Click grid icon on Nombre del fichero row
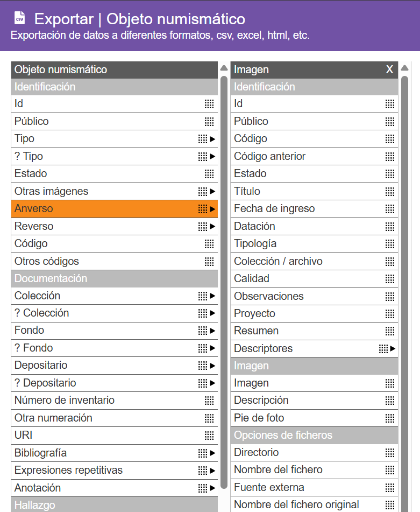 coord(390,470)
